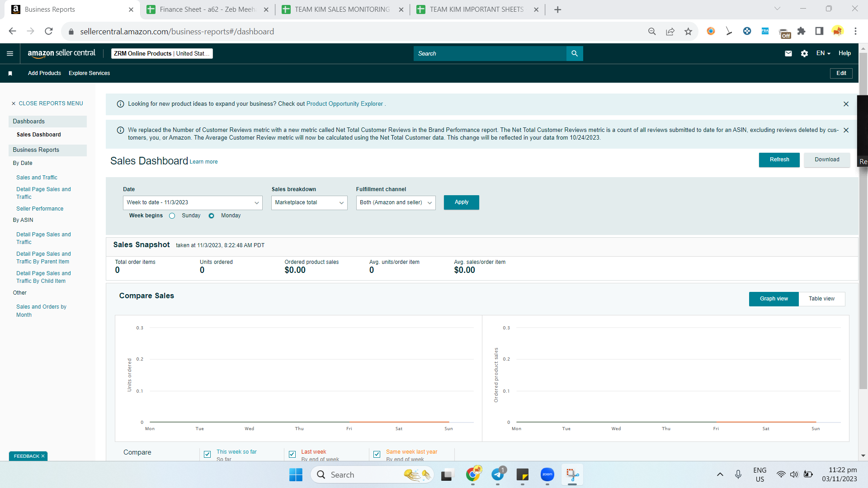868x488 pixels.
Task: Switch to Table view
Action: coord(821,299)
